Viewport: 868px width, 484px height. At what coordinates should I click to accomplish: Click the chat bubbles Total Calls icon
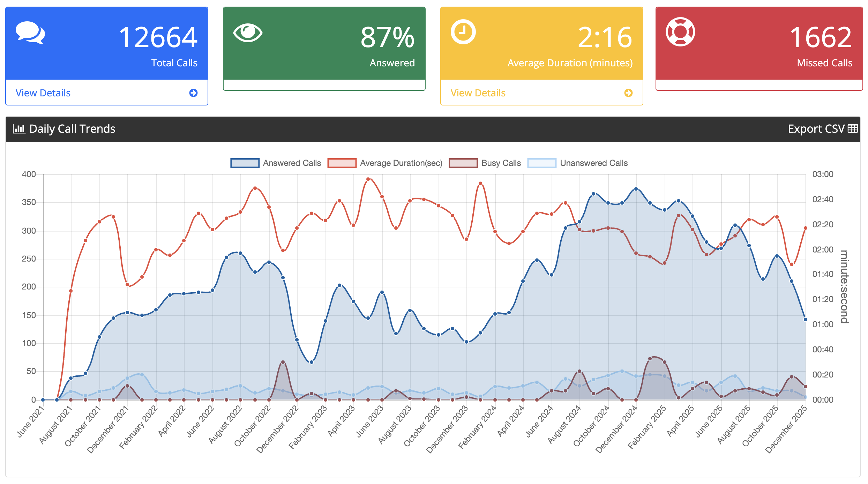click(x=30, y=33)
